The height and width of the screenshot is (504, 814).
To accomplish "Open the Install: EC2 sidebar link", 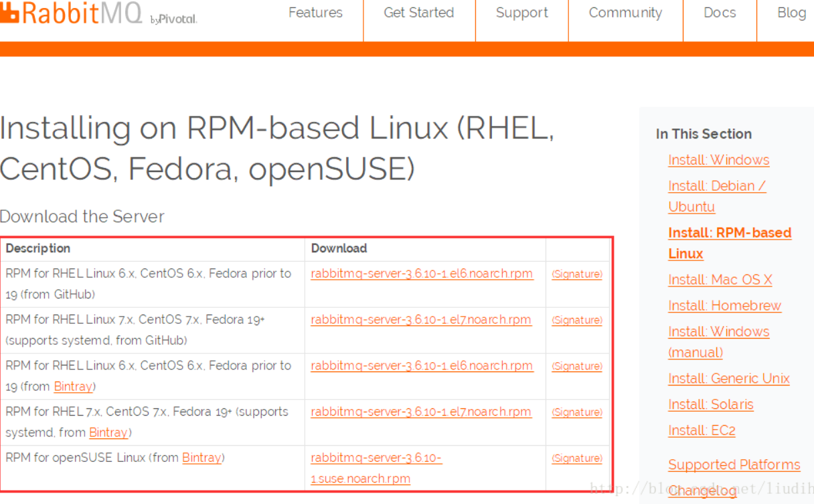I will (702, 431).
